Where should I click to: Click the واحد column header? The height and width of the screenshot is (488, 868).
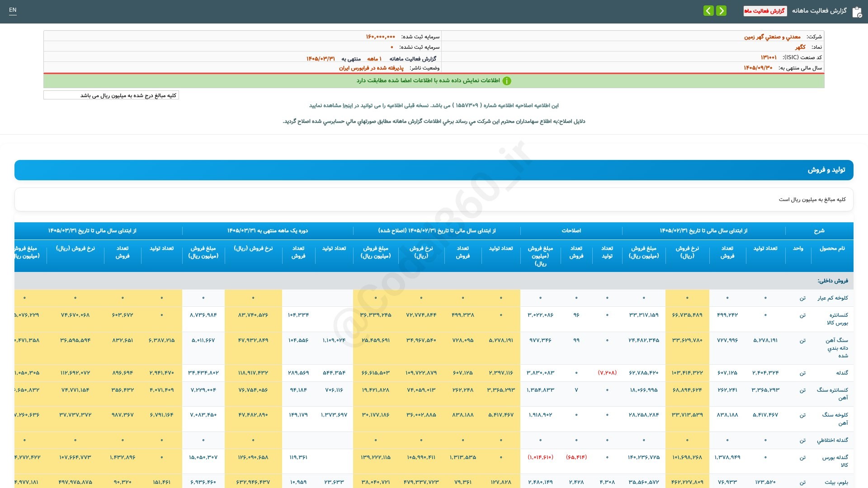[x=798, y=249]
